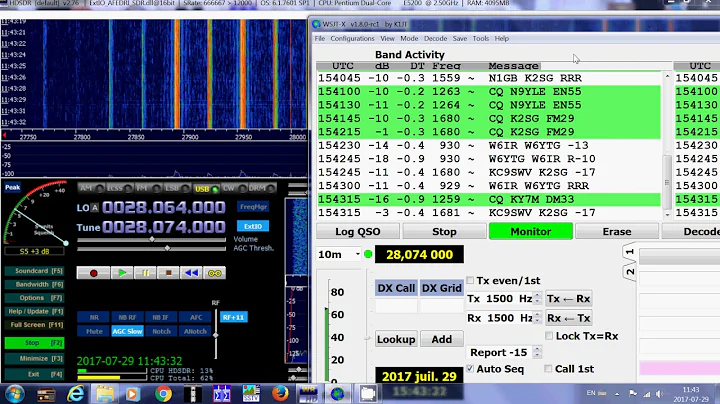Select CW mode in HDSDR

[234, 188]
